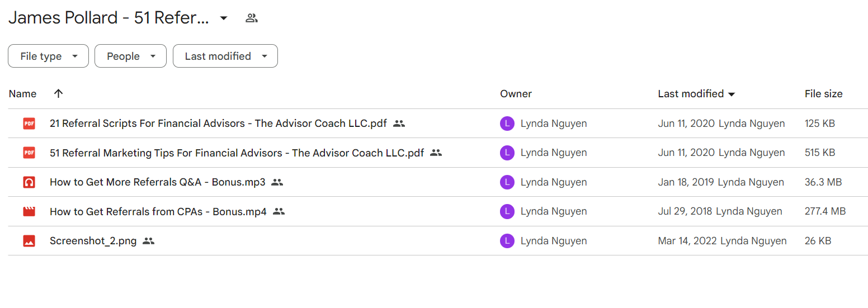The image size is (868, 308).
Task: Open 51 Referral Marketing Tips PDF file
Action: [x=237, y=153]
